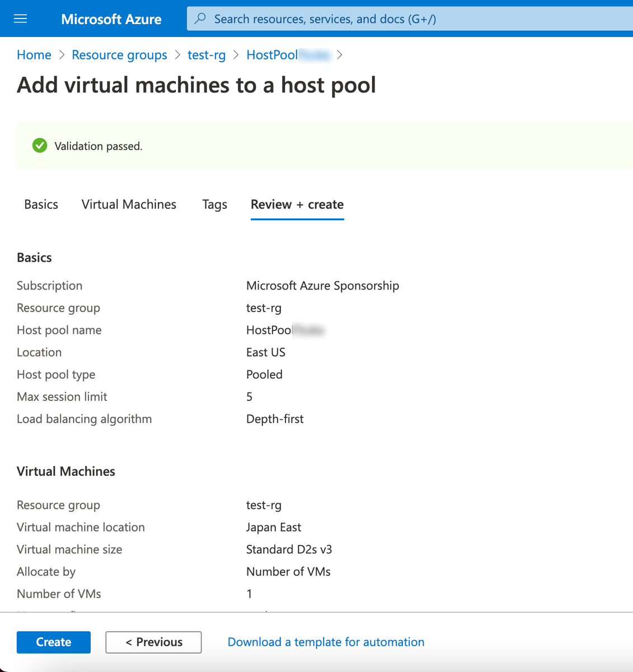This screenshot has height=672, width=633.
Task: Click the 'Validation passed.' message text
Action: click(x=99, y=146)
